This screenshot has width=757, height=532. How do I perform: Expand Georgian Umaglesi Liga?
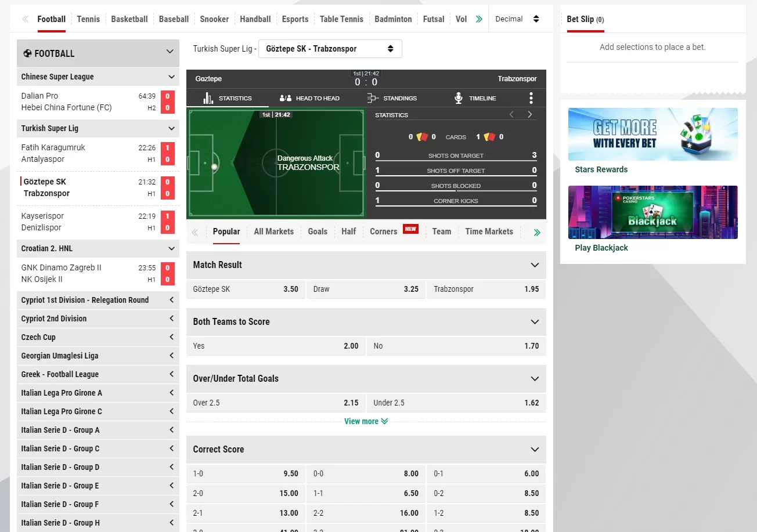pos(98,356)
